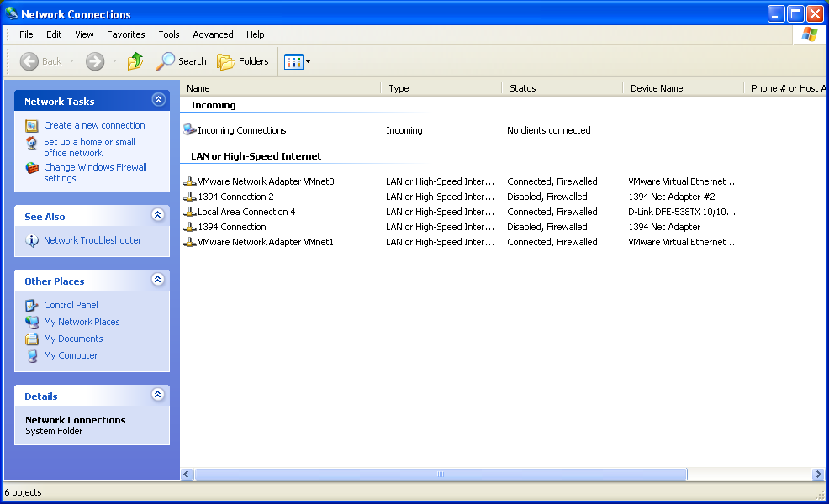This screenshot has height=504, width=829.
Task: Maximize the Network Connections window
Action: [x=795, y=13]
